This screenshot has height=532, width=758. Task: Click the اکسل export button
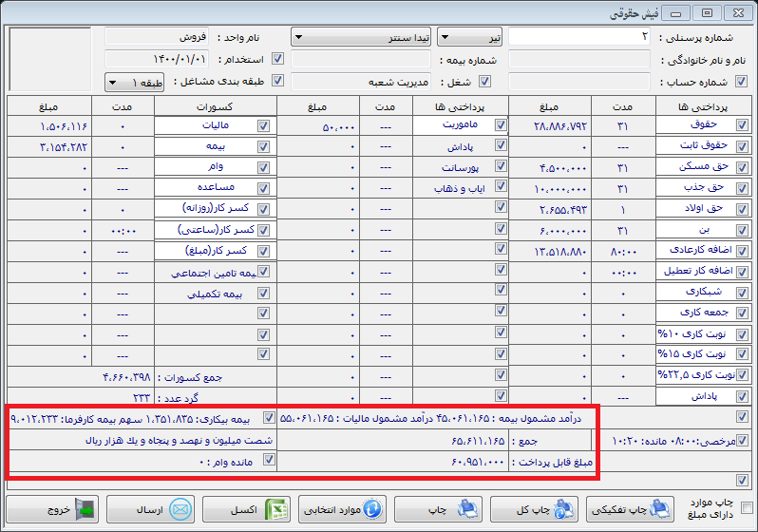click(247, 510)
